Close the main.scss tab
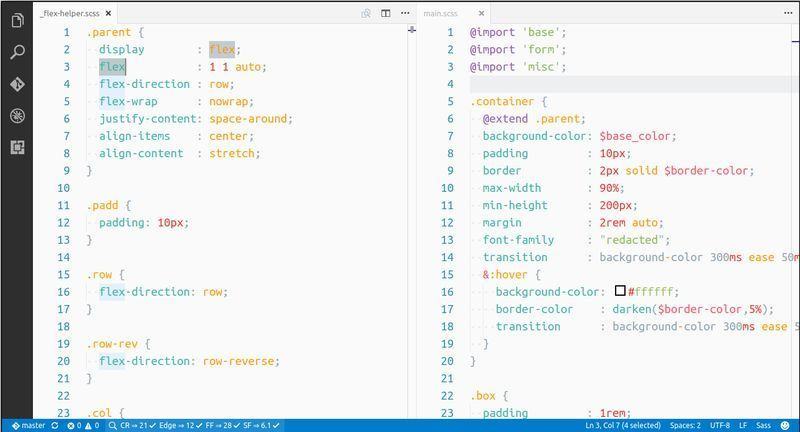This screenshot has height=432, width=800. point(481,13)
